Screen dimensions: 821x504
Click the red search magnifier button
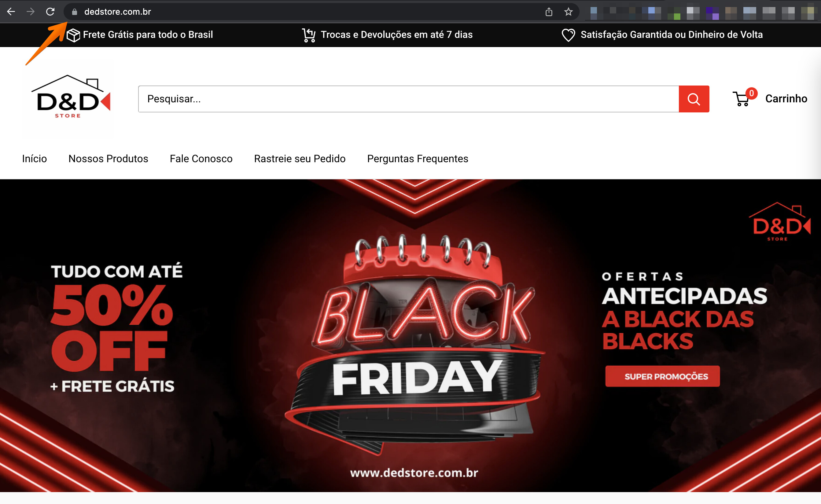pos(694,99)
